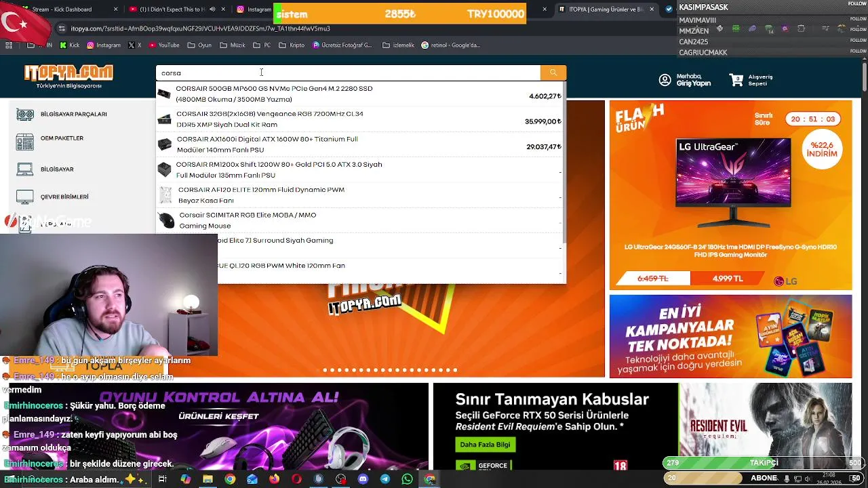Open File Explorer from the taskbar

pos(208,479)
